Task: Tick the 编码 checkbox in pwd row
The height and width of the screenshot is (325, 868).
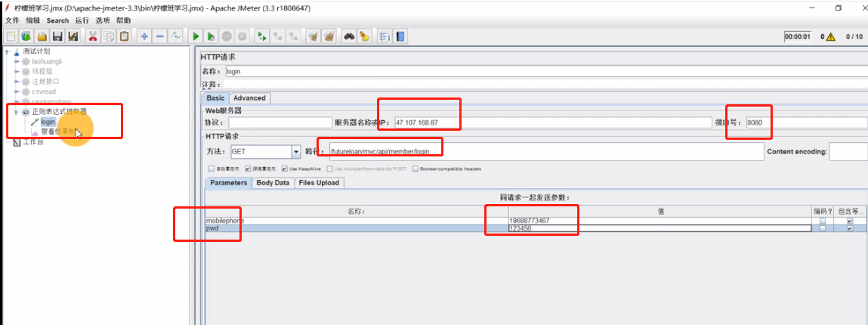Action: (823, 228)
